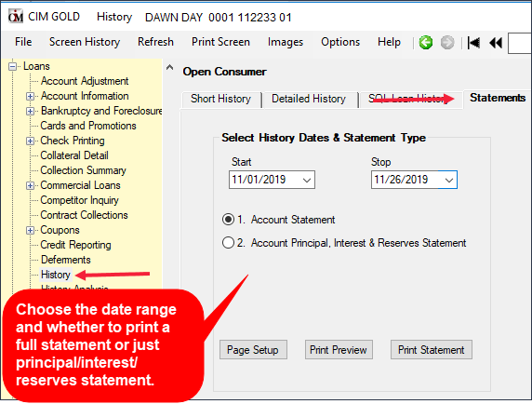Viewport: 532px width, 404px height.
Task: Open Collection Summary in the tree
Action: [83, 170]
